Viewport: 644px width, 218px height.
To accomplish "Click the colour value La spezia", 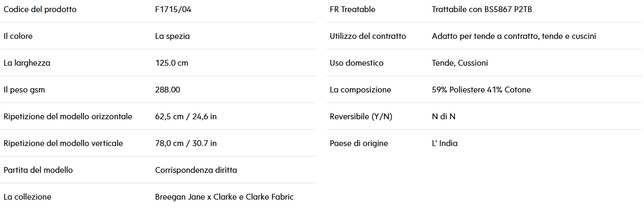I will coord(172,36).
